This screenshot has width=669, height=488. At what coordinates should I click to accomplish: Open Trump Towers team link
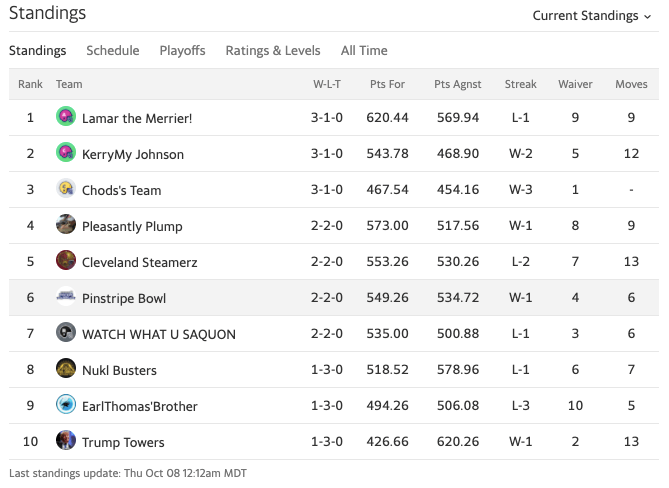point(123,442)
